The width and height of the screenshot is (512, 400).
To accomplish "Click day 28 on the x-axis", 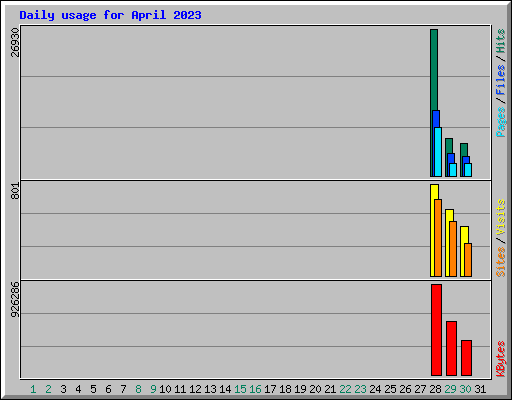I will [435, 389].
